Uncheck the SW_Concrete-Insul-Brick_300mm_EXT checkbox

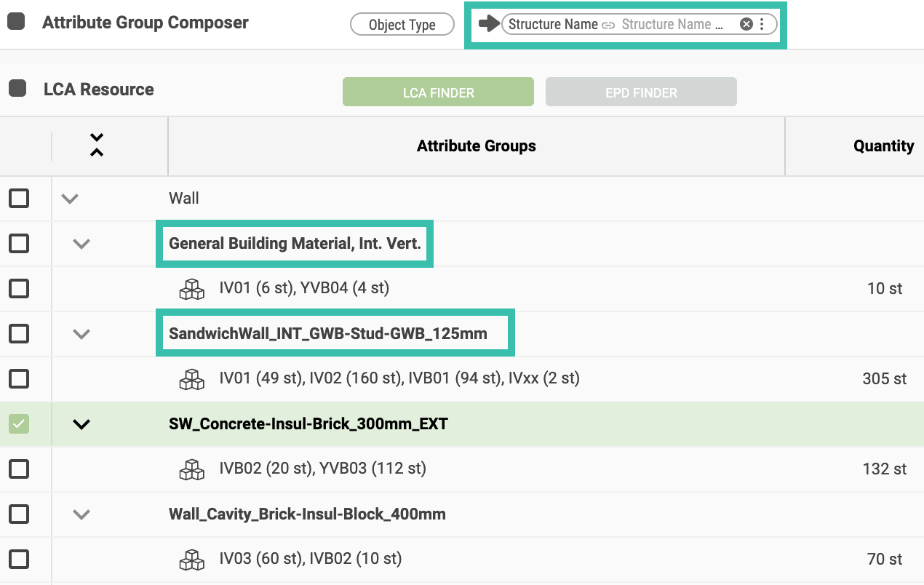[19, 423]
